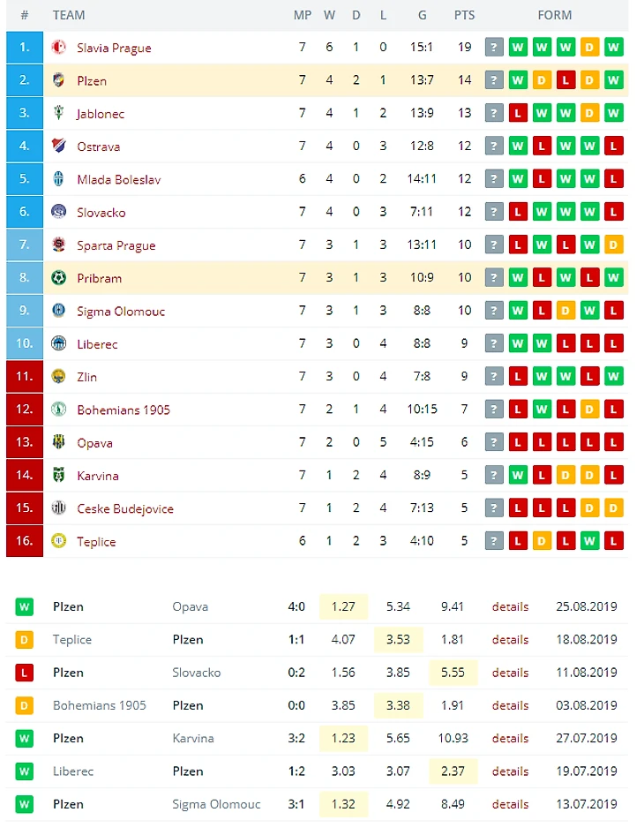Click the Pribram soccer ball logo
Screen dimensions: 644x835
[x=58, y=277]
